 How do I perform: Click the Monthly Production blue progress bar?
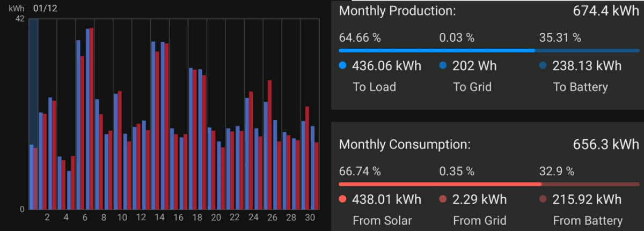coord(437,50)
